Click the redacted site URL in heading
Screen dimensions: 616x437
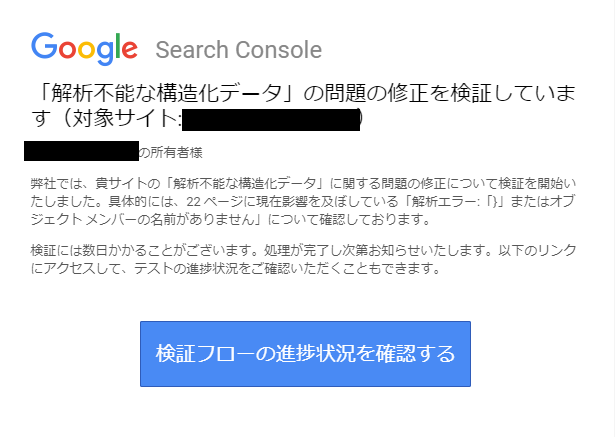(x=271, y=120)
